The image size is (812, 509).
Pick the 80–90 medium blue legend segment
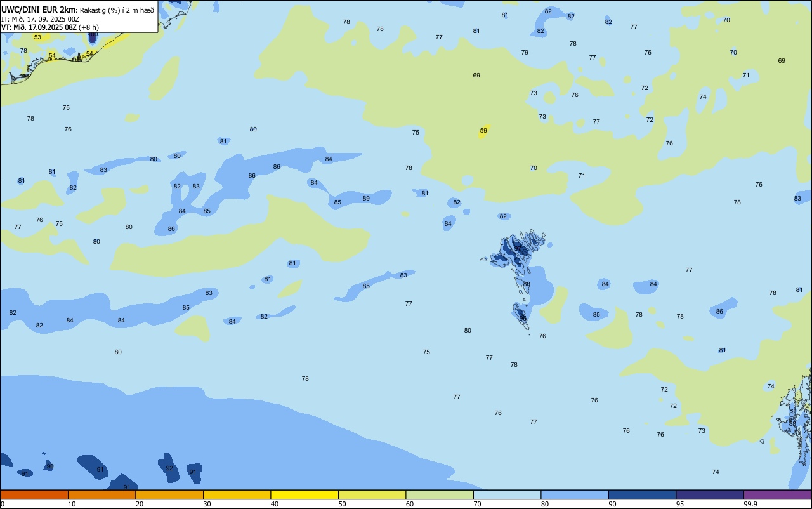575,494
